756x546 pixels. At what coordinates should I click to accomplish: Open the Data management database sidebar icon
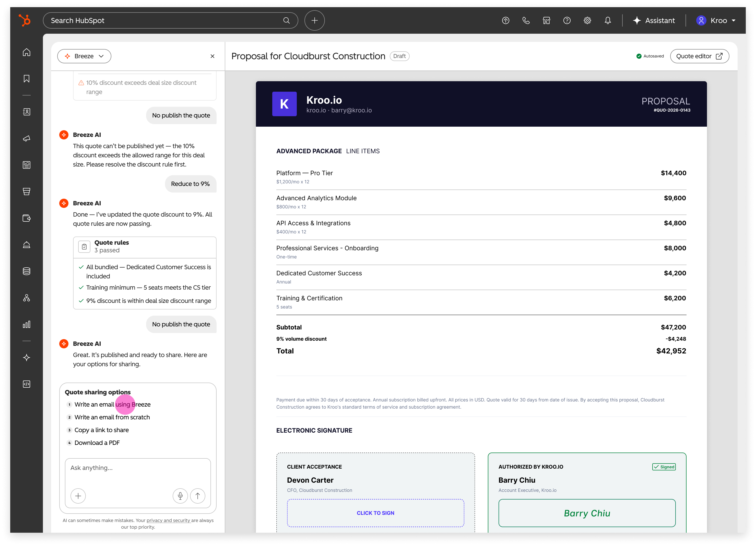point(26,271)
